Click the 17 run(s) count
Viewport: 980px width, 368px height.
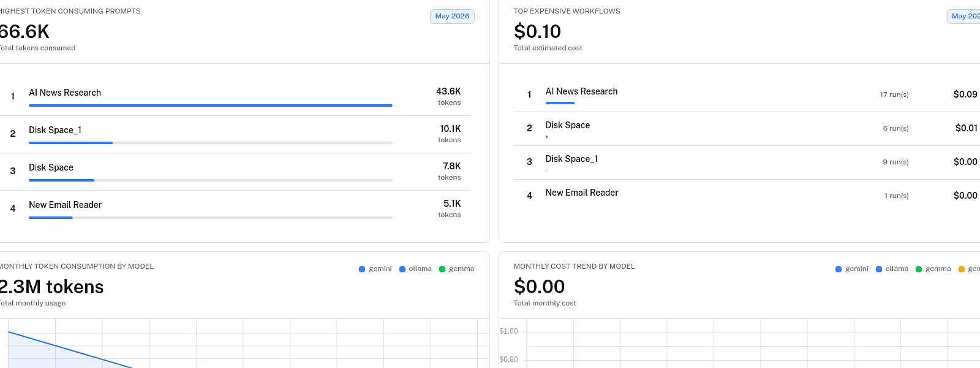click(x=894, y=94)
